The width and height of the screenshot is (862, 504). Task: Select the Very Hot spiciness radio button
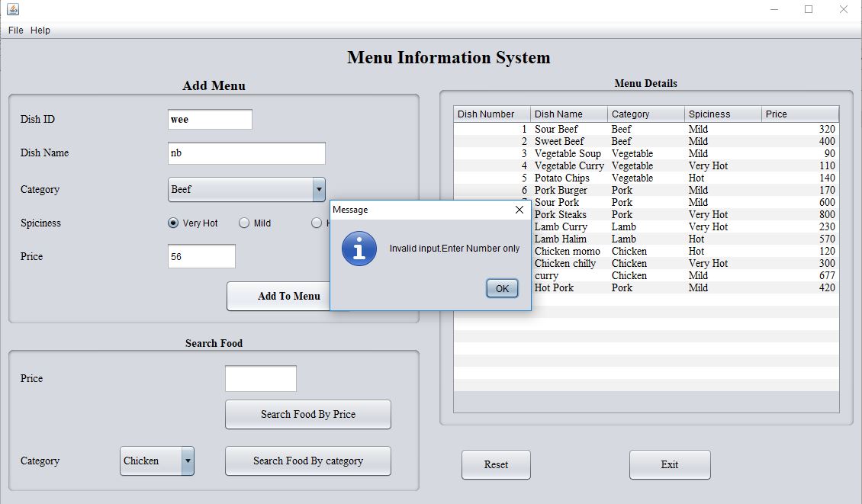tap(172, 223)
